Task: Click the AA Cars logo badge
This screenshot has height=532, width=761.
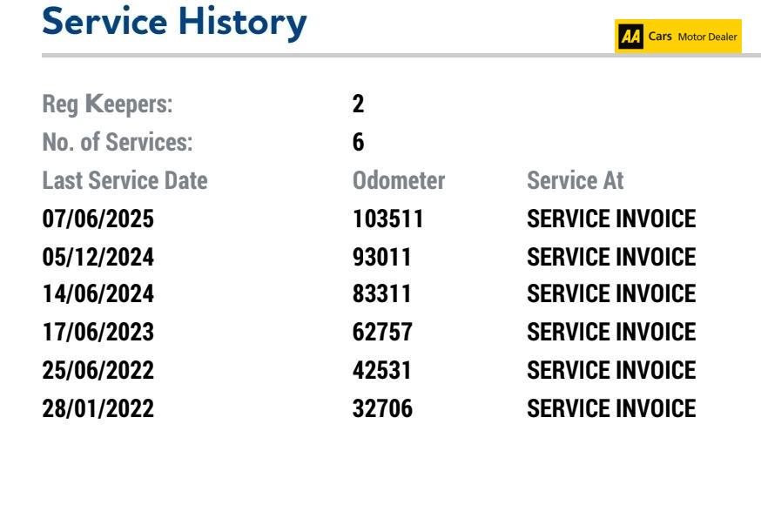Action: tap(677, 36)
